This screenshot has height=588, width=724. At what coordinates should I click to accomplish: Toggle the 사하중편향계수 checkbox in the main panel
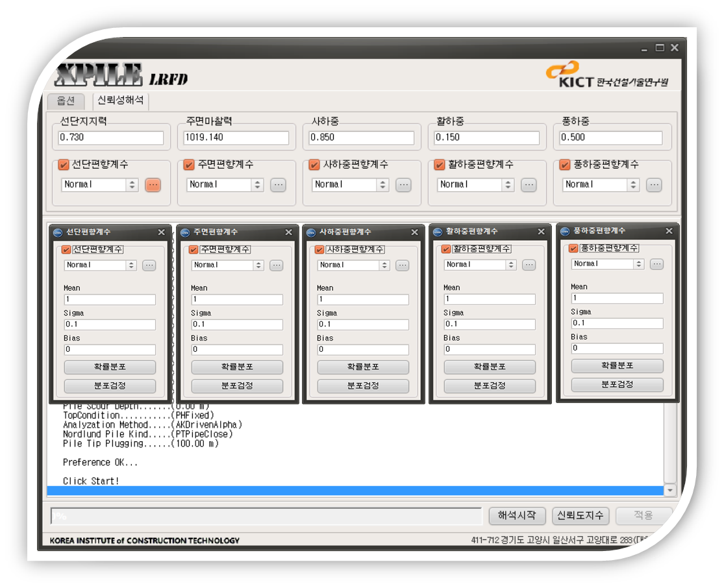(x=314, y=165)
